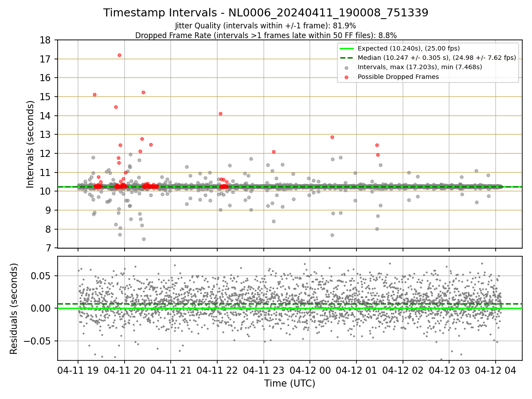
Task: Click y-axis tick label '7'
Action: point(48,248)
